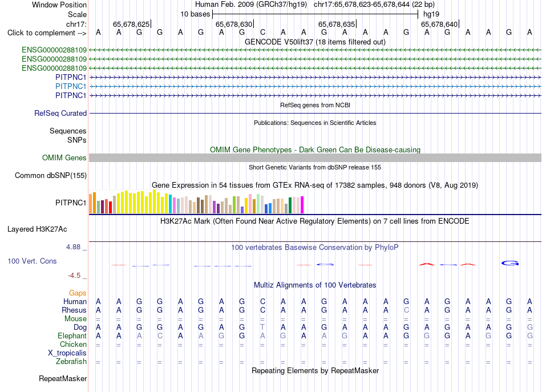Open the GENCODE V50lift37 track title
The height and width of the screenshot is (392, 542).
point(315,42)
